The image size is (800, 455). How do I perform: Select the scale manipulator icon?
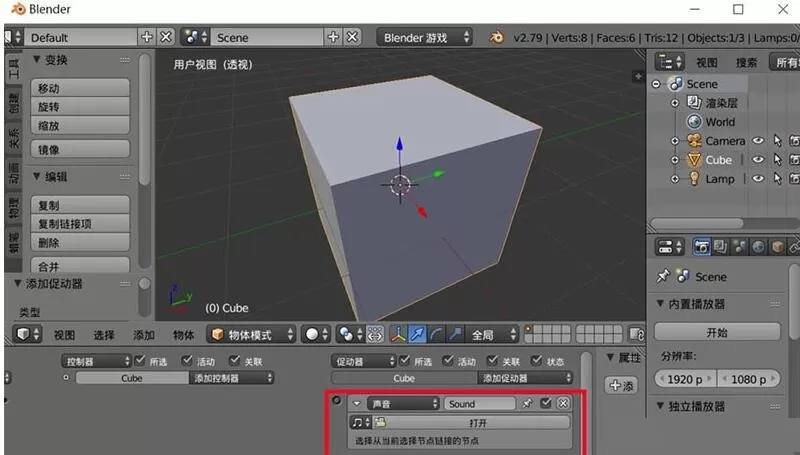(x=456, y=335)
